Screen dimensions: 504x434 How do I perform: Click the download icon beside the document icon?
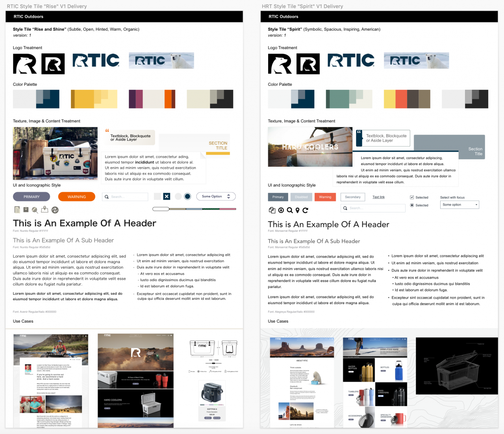26,210
